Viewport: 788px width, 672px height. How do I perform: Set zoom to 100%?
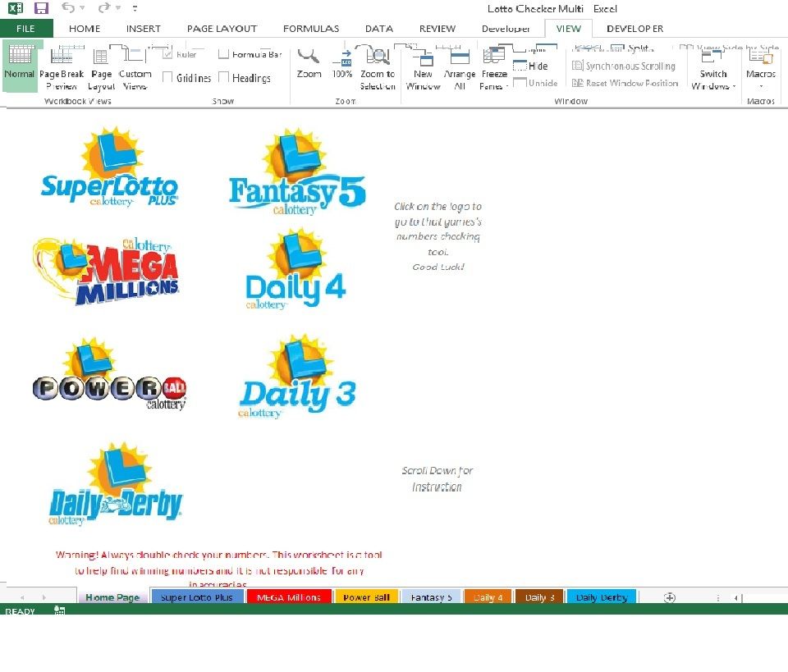pyautogui.click(x=342, y=63)
